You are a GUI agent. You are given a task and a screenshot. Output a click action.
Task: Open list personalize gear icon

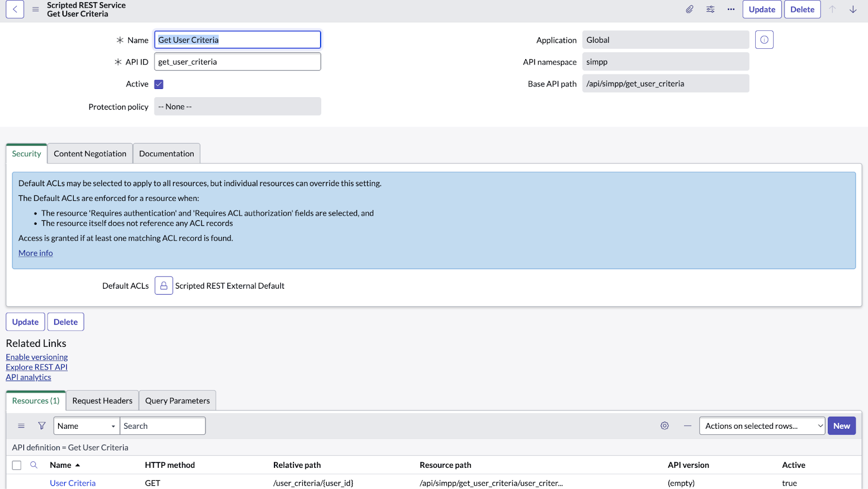pyautogui.click(x=665, y=426)
